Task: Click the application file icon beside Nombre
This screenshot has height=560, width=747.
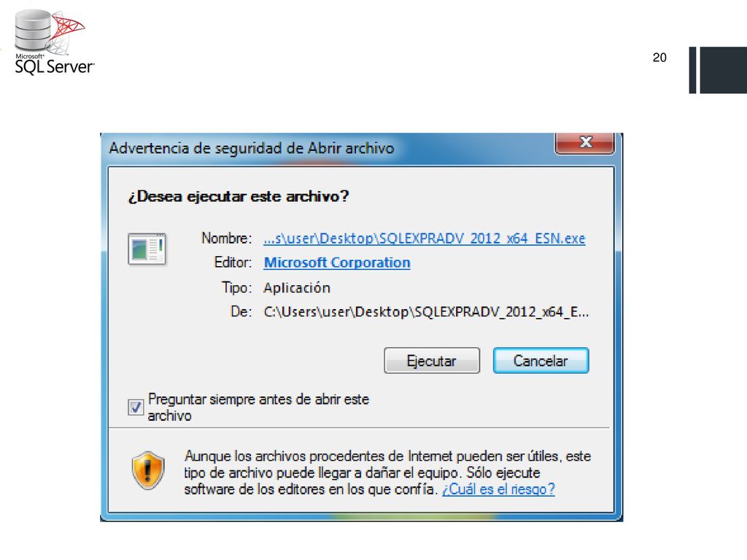Action: pyautogui.click(x=147, y=249)
